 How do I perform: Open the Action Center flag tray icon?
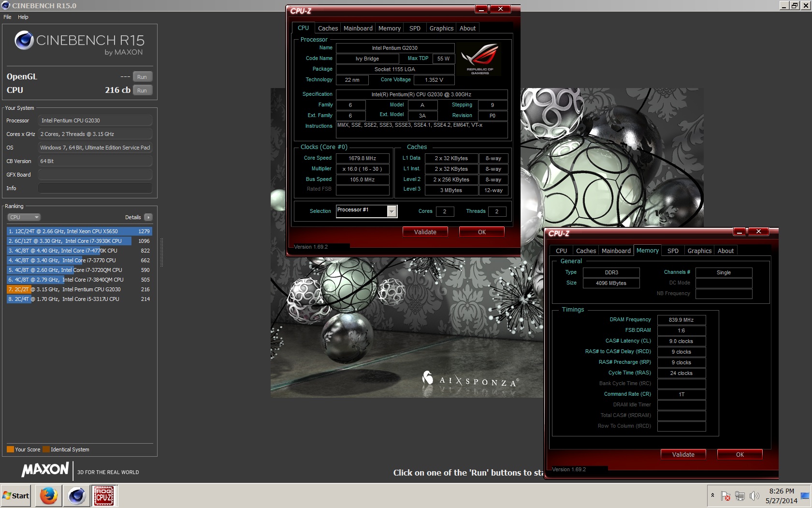(725, 496)
